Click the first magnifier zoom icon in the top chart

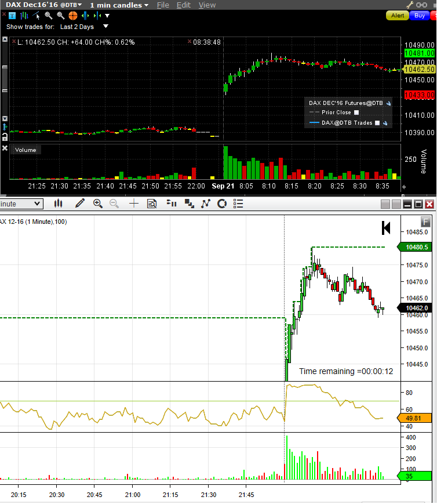[49, 16]
